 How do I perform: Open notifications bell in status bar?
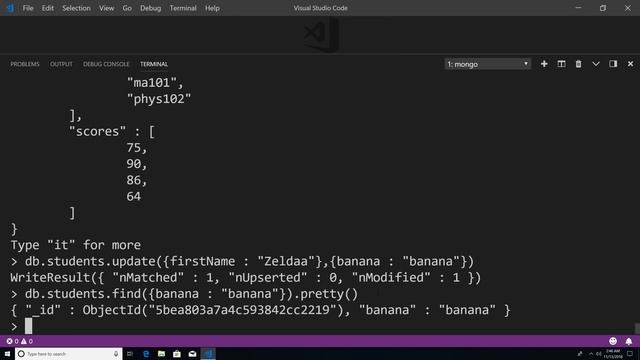click(629, 341)
